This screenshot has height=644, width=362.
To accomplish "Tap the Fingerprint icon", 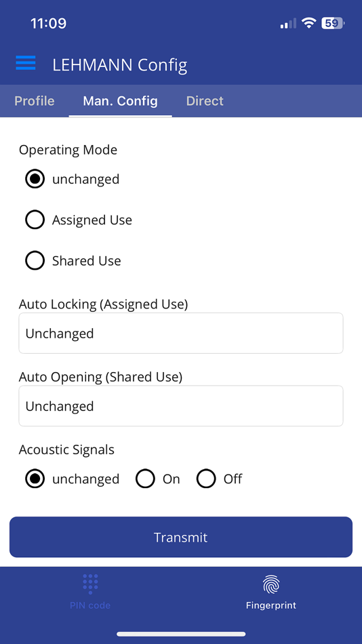I will pos(271,585).
